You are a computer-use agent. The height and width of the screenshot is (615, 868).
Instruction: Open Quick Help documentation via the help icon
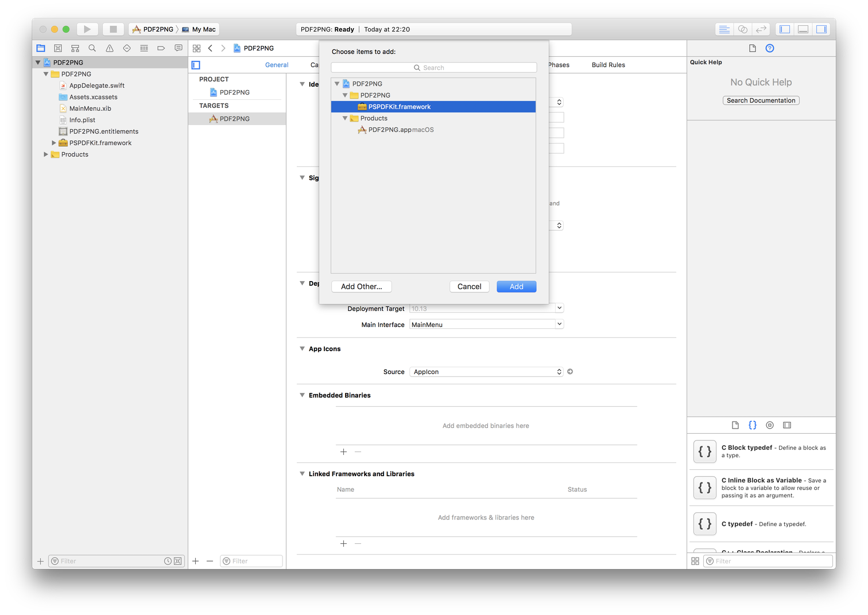click(769, 48)
